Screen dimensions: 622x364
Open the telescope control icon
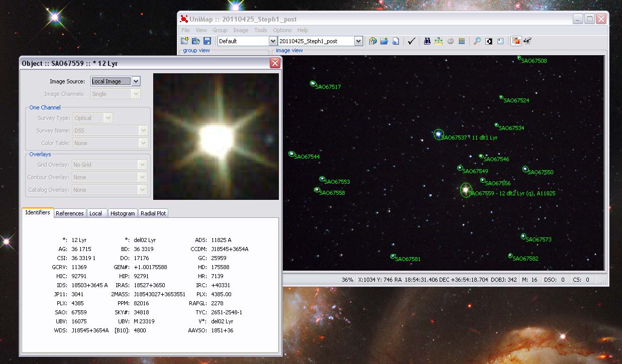coord(528,41)
